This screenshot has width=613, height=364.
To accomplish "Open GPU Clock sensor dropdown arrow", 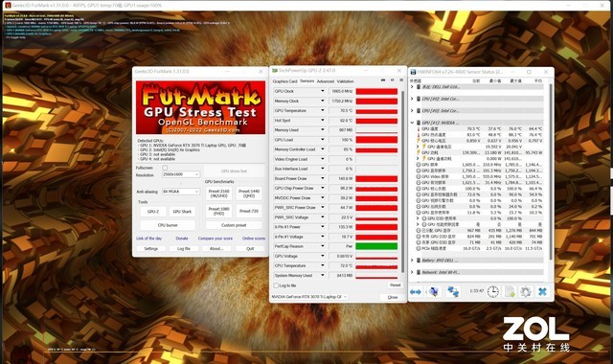I will point(323,91).
